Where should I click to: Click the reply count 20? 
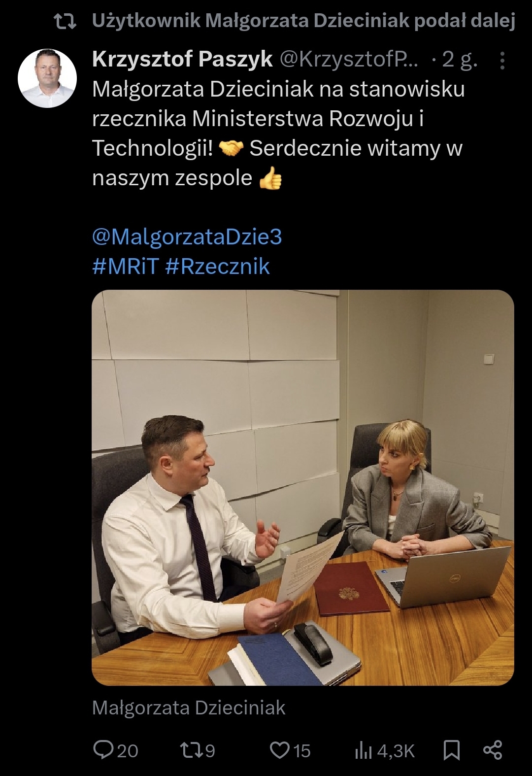pos(128,751)
